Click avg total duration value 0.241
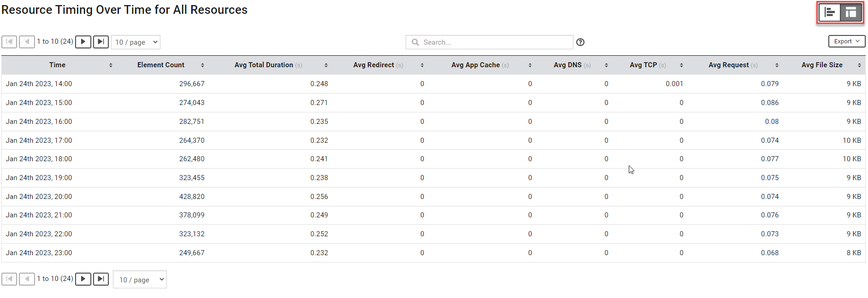The height and width of the screenshot is (298, 868). (319, 159)
